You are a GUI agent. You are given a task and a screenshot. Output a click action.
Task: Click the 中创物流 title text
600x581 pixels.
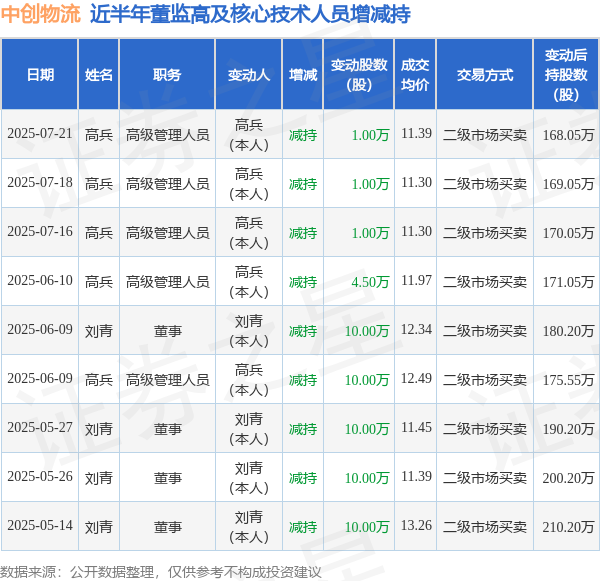[x=41, y=15]
